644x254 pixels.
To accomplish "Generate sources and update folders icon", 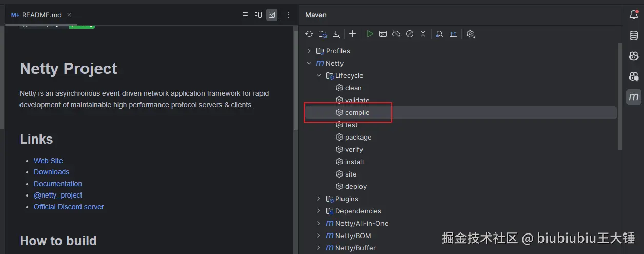I will pos(323,34).
